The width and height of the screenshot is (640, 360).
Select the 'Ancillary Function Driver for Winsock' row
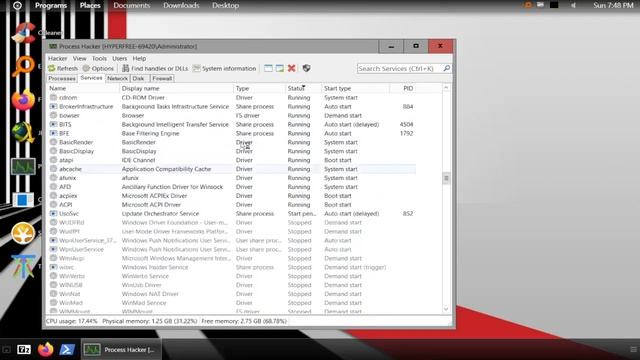coord(232,187)
